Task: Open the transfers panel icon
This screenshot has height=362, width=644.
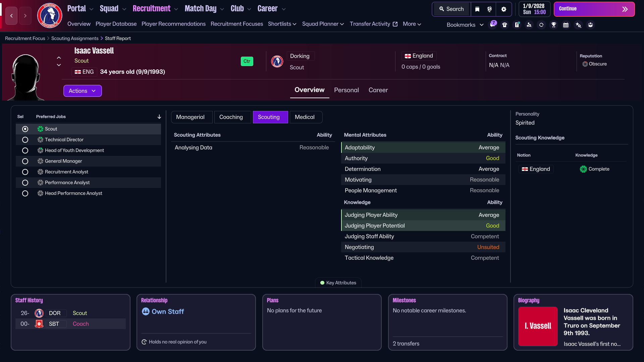Action: pyautogui.click(x=517, y=24)
